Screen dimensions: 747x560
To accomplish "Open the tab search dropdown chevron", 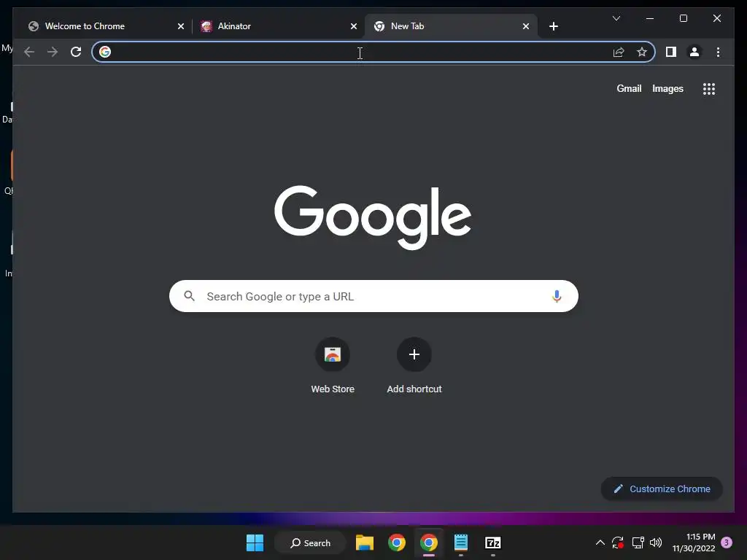I will coord(616,18).
